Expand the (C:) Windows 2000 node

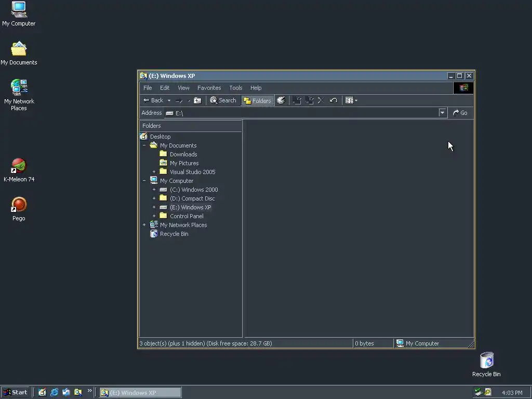click(154, 189)
